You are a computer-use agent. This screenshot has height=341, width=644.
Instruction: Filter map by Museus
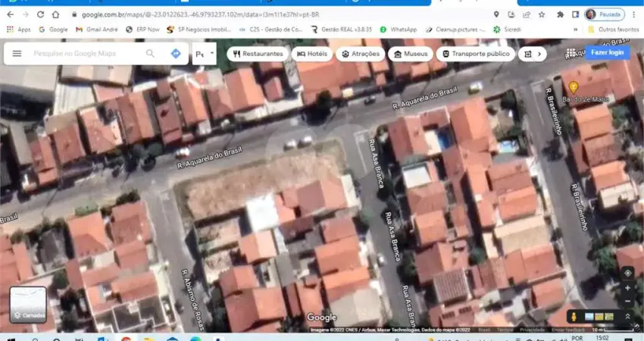click(411, 54)
